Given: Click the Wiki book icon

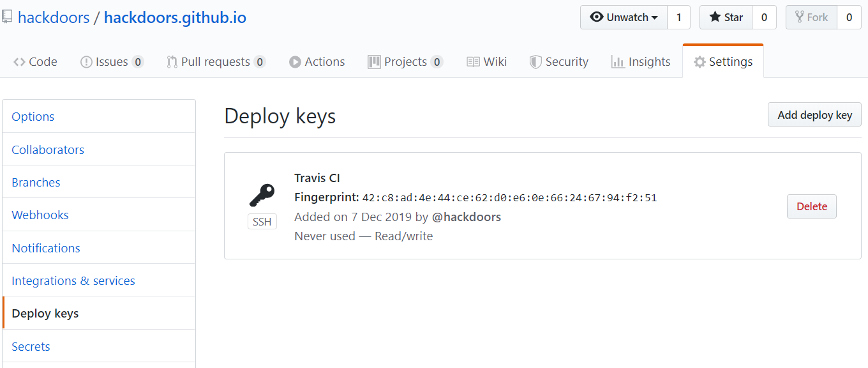Looking at the screenshot, I should (473, 62).
